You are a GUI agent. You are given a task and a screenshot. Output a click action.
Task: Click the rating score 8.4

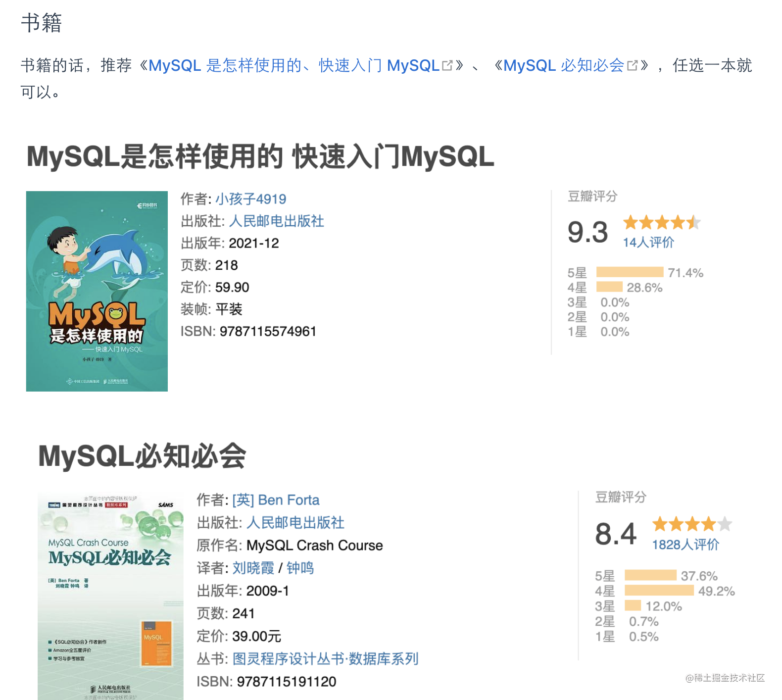point(616,534)
